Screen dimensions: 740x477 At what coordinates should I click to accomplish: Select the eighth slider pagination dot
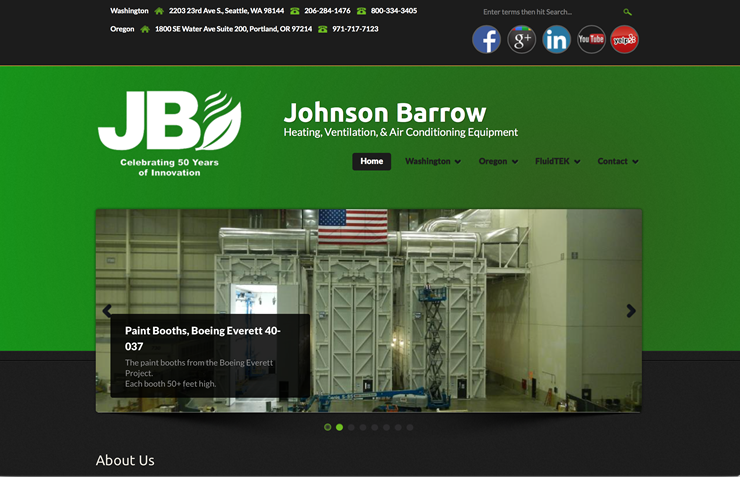pyautogui.click(x=410, y=427)
